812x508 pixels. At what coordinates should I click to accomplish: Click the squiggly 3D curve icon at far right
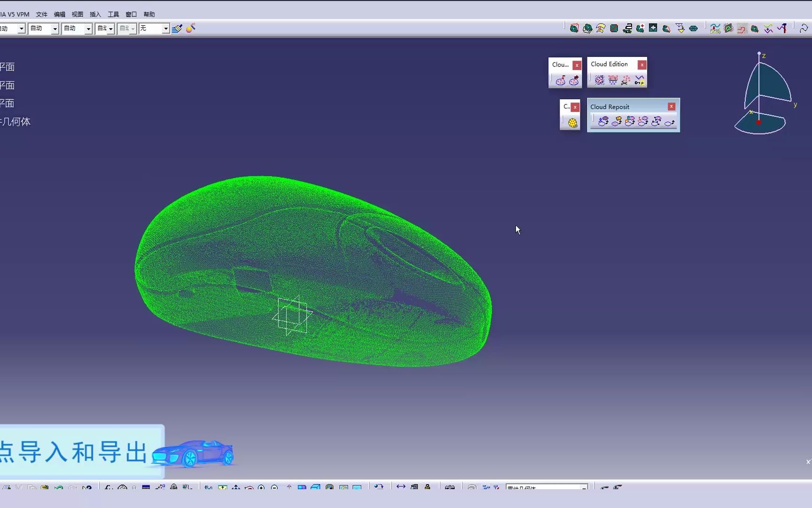pyautogui.click(x=804, y=29)
